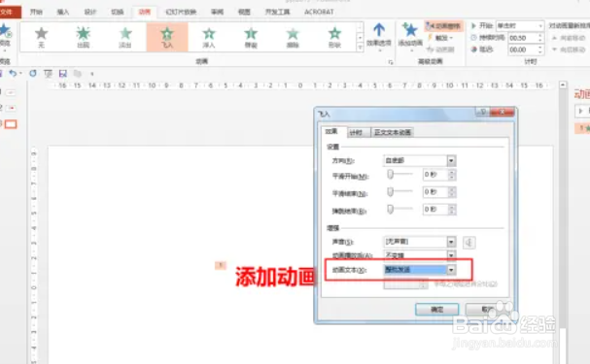Increase 持续时间 duration with up spinner
Screen dimensions: 590x364
pos(540,36)
